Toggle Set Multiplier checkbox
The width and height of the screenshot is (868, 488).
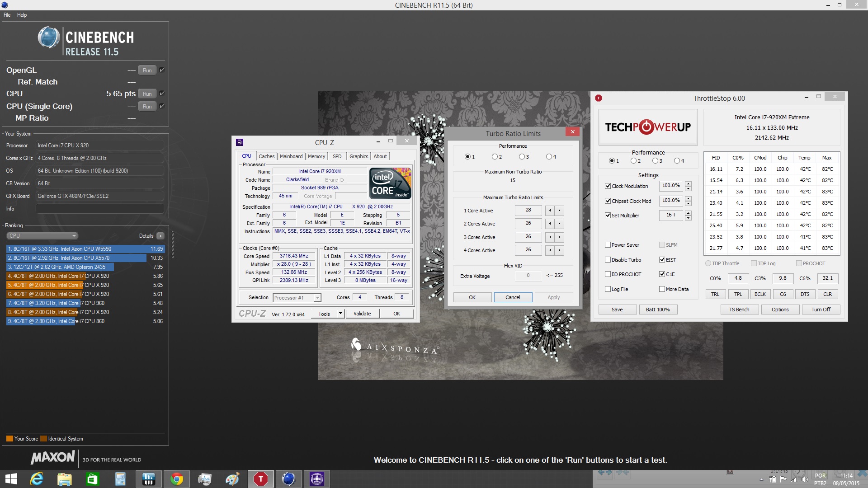(x=608, y=216)
